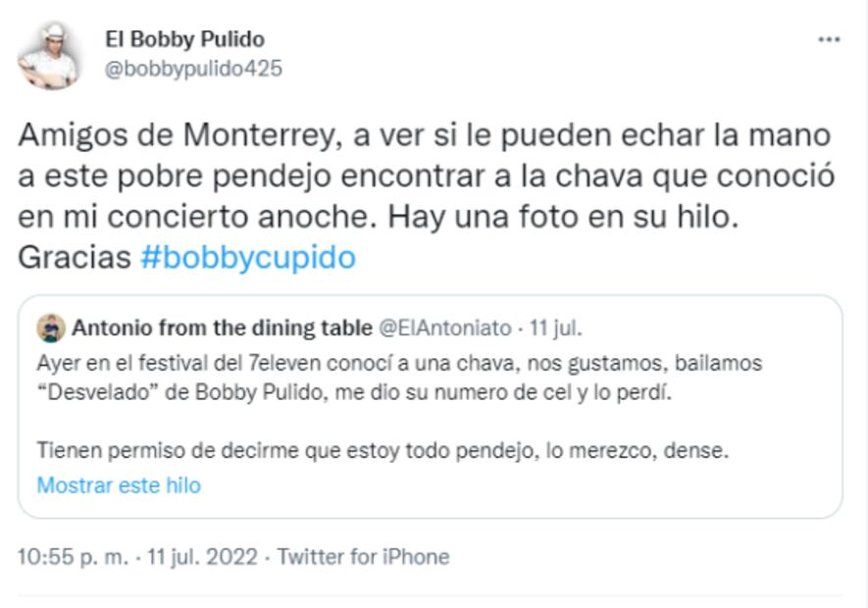Viewport: 868px width, 608px height.
Task: Expand thread with Mostrar este hilo
Action: pos(118,485)
